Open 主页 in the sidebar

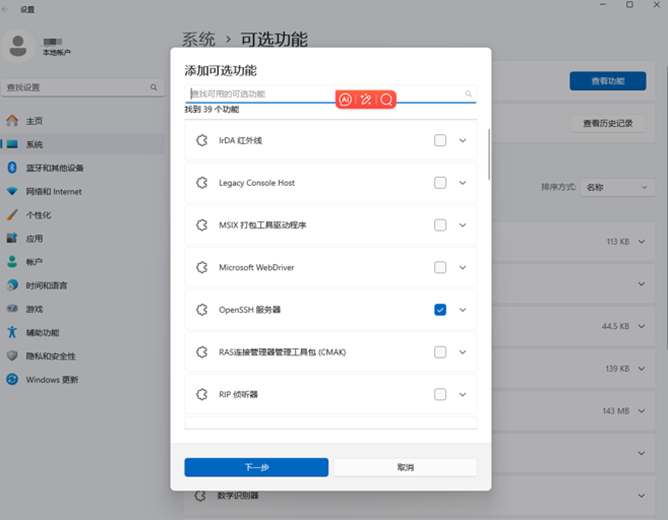tap(83, 121)
